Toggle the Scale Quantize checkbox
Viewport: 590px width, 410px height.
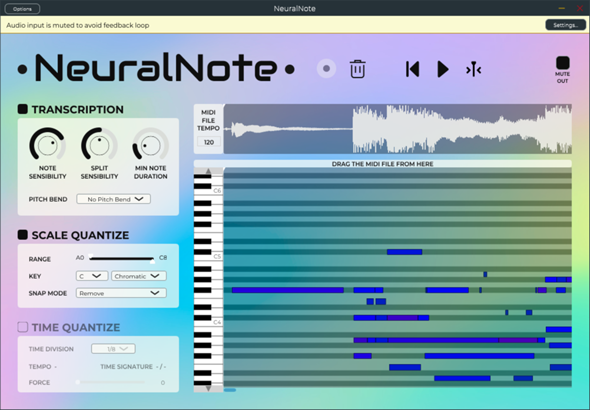[23, 235]
